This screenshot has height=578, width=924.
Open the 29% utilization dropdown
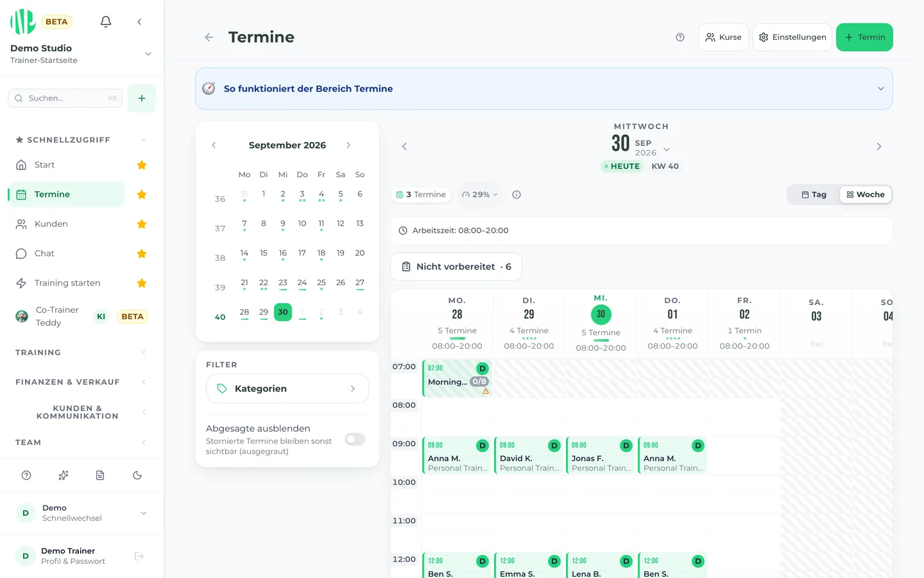(x=480, y=195)
